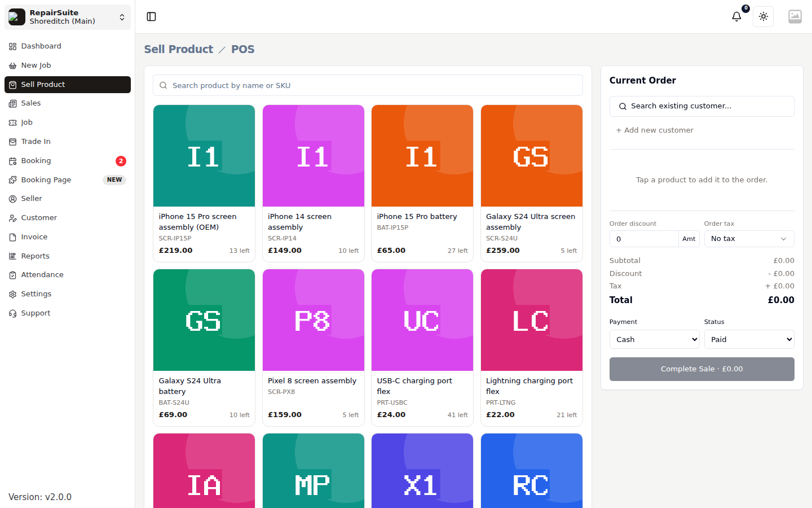The image size is (812, 508).
Task: Select the indigo X1 product tile
Action: pyautogui.click(x=422, y=471)
